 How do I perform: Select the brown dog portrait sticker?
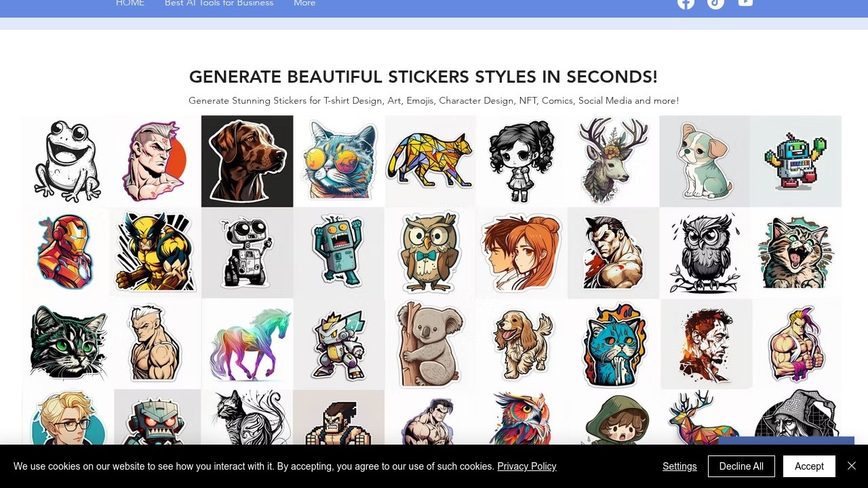(247, 161)
